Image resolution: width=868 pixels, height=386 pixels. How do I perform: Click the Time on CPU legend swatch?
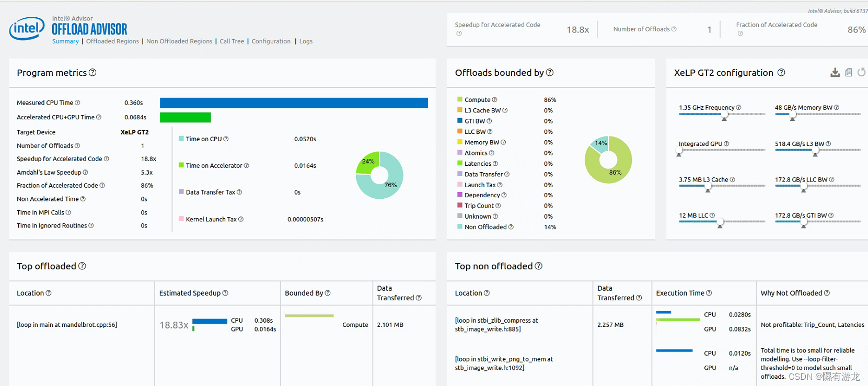(x=181, y=139)
